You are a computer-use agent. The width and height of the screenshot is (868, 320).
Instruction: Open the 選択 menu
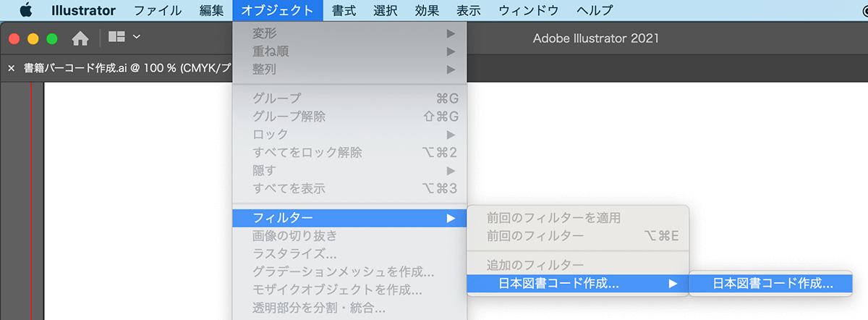pyautogui.click(x=386, y=10)
